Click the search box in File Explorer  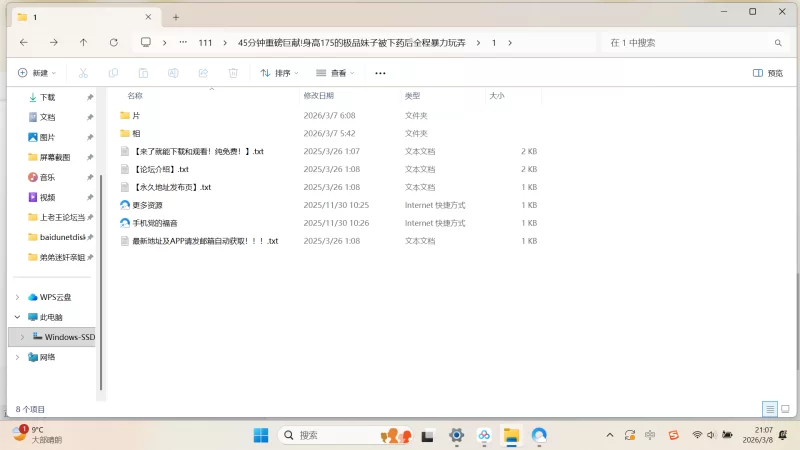pyautogui.click(x=690, y=43)
